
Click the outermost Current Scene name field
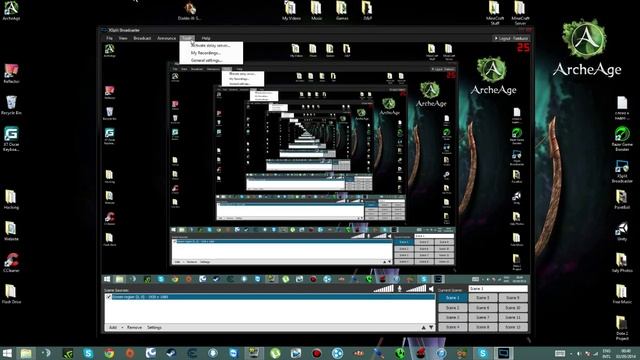pyautogui.click(x=498, y=289)
